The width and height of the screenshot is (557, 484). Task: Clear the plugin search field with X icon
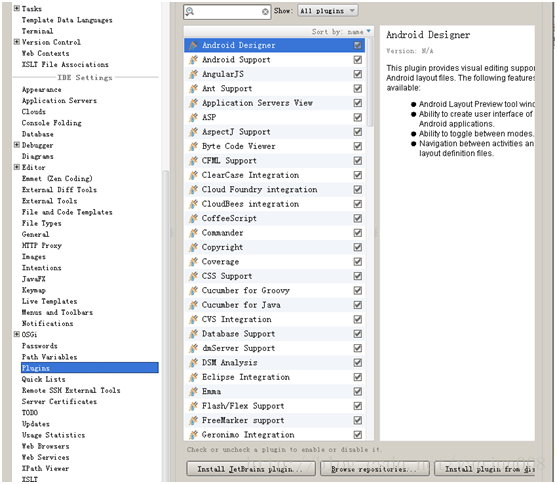pyautogui.click(x=265, y=12)
